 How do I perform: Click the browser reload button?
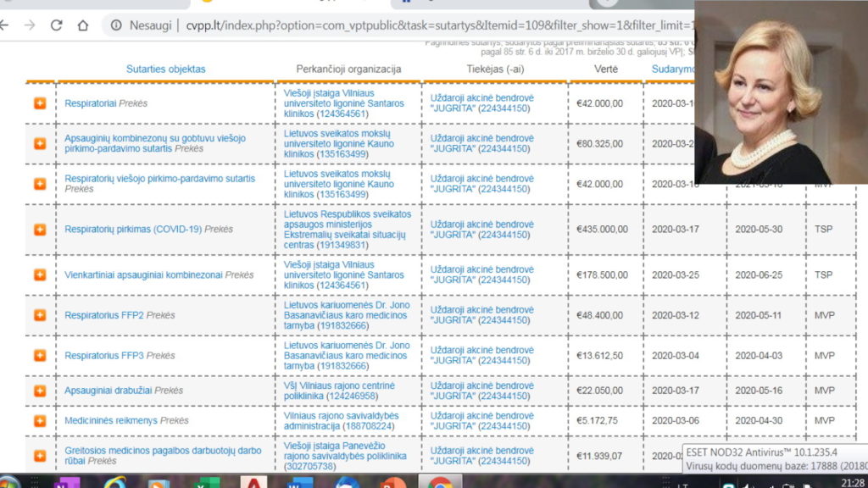(56, 25)
